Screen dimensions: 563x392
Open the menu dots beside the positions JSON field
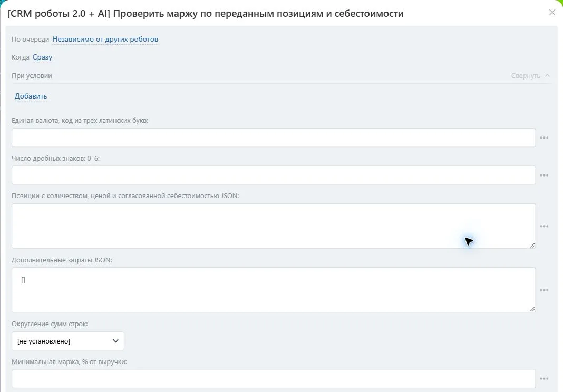(x=544, y=226)
